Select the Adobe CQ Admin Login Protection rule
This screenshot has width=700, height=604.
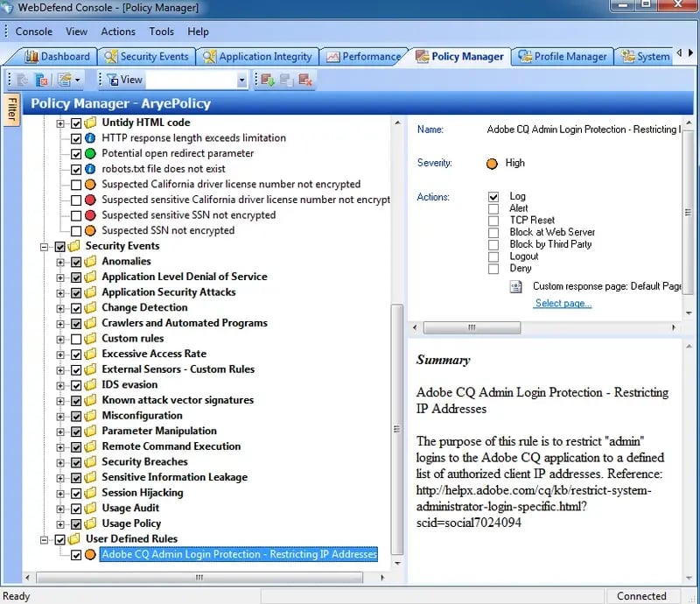point(239,554)
